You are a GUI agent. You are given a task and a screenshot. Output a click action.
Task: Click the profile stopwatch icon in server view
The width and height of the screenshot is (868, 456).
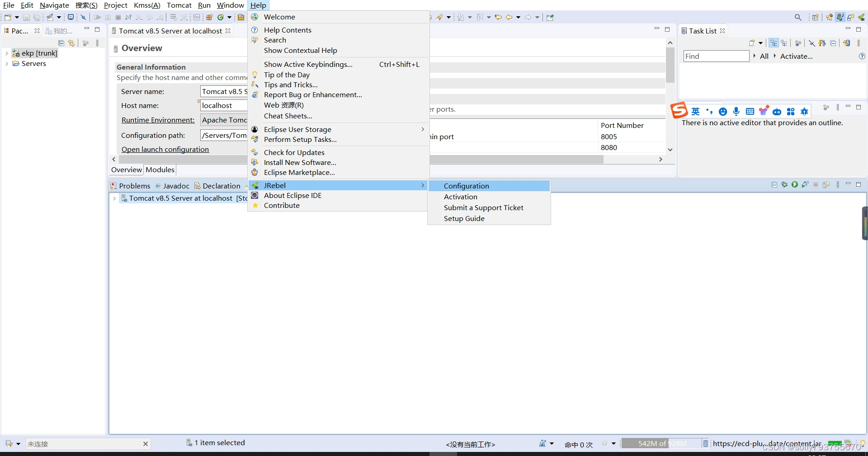pos(806,184)
